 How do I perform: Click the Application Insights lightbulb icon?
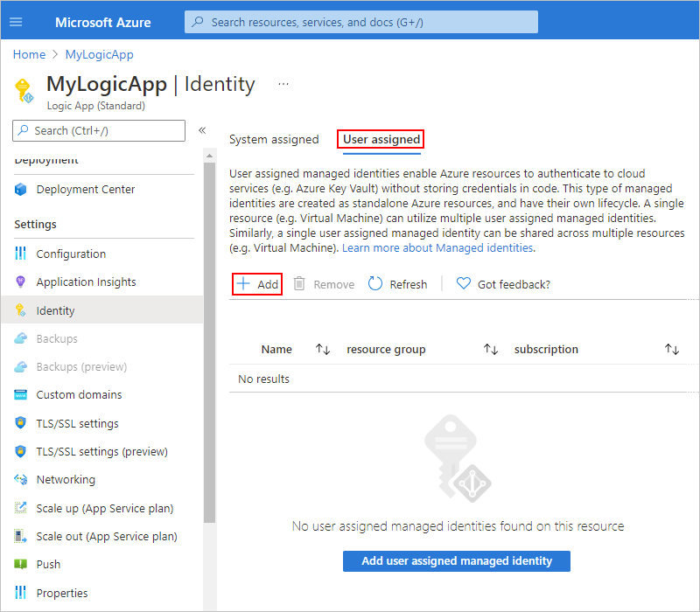pos(20,282)
